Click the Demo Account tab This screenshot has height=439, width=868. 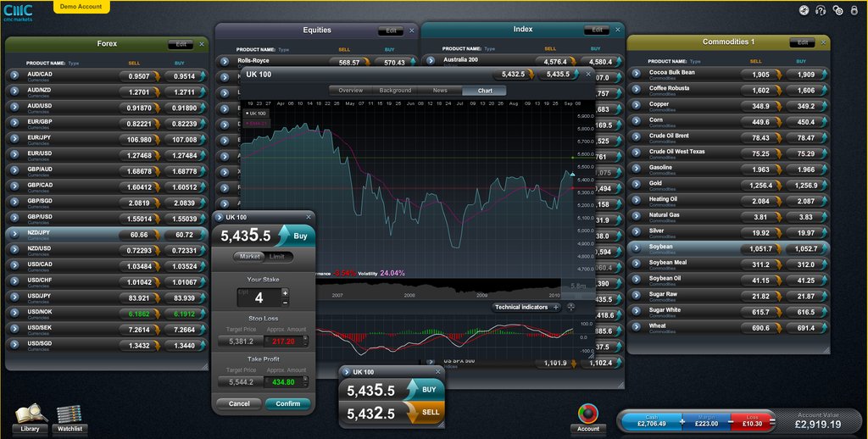[81, 7]
